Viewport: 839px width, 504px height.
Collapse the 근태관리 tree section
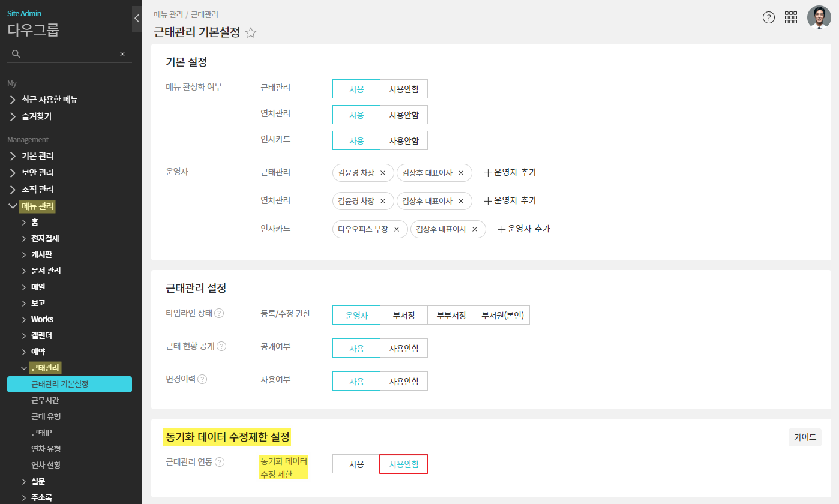tap(24, 368)
